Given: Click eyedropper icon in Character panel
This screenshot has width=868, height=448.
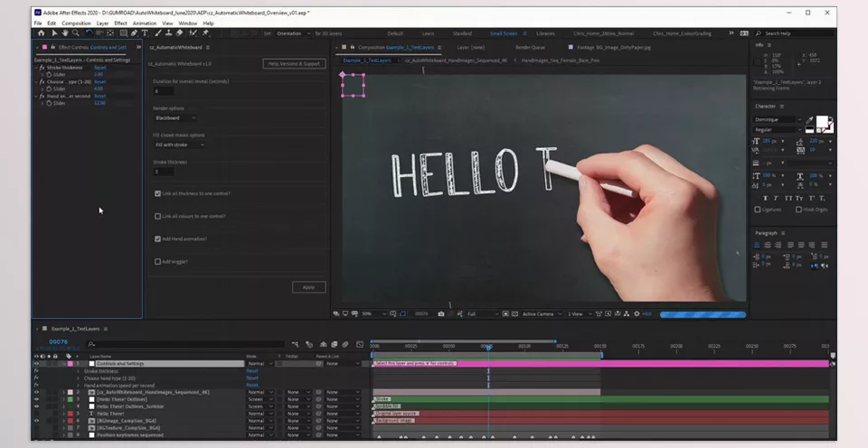Looking at the screenshot, I should click(x=810, y=120).
